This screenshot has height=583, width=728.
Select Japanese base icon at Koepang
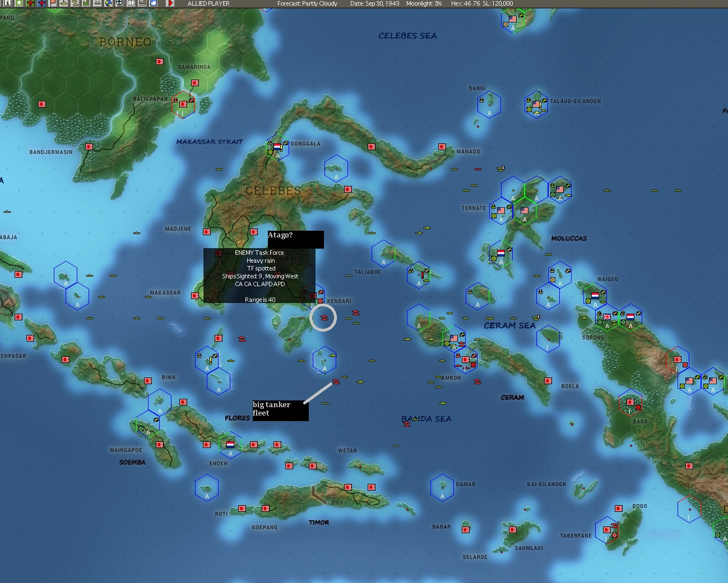click(x=266, y=509)
